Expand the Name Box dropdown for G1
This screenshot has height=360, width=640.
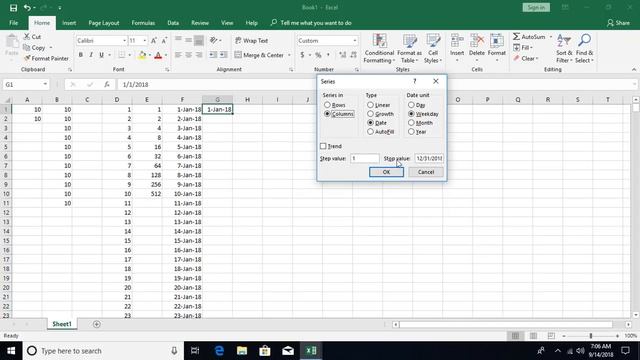[45, 84]
